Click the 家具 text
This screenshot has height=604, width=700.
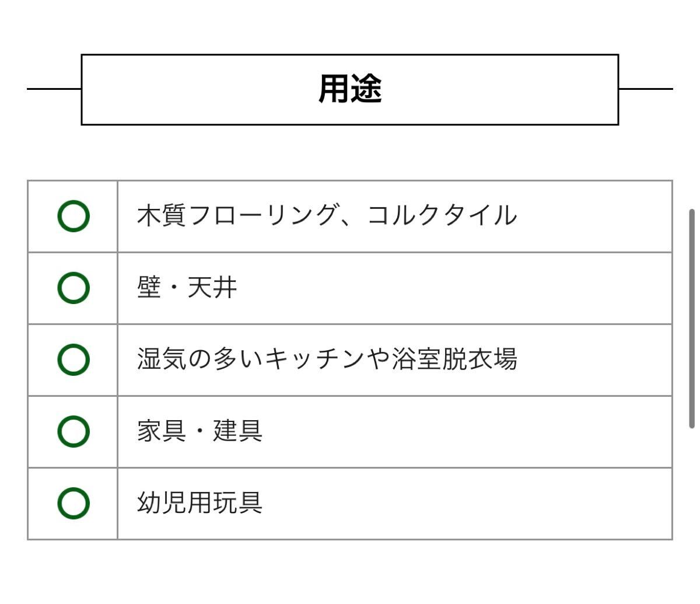162,431
